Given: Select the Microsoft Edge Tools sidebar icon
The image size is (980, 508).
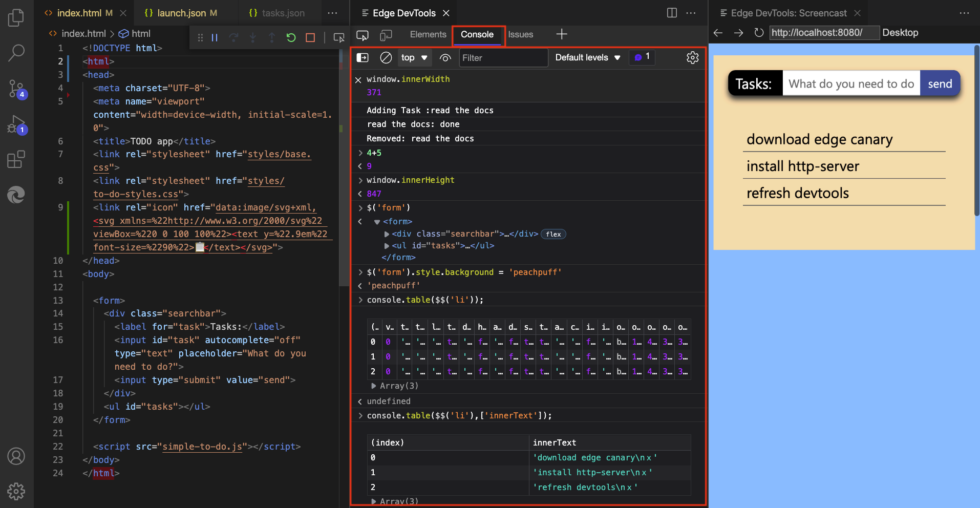Looking at the screenshot, I should [16, 195].
